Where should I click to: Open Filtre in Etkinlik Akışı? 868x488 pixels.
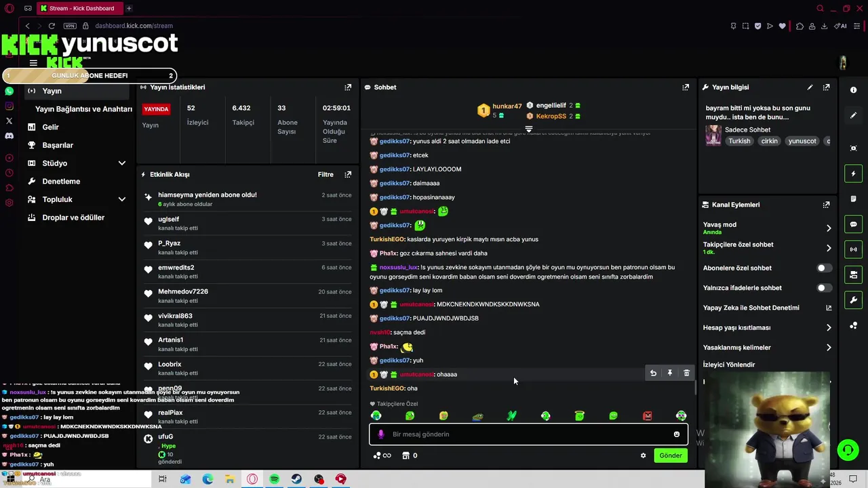[325, 174]
